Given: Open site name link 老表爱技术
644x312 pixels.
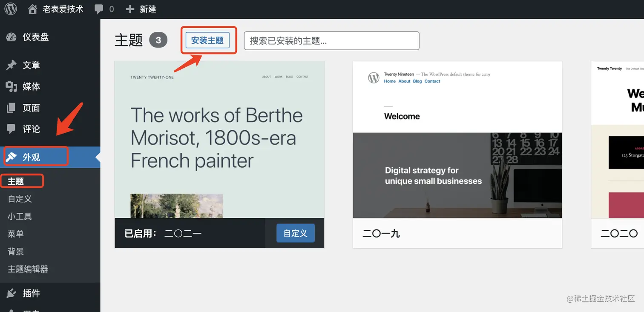Looking at the screenshot, I should [x=63, y=9].
